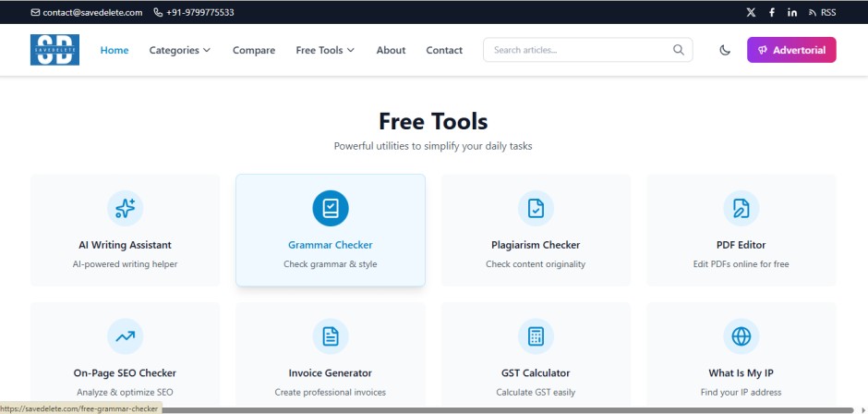Open the Invoice Generator document icon
The image size is (868, 414).
(x=331, y=336)
